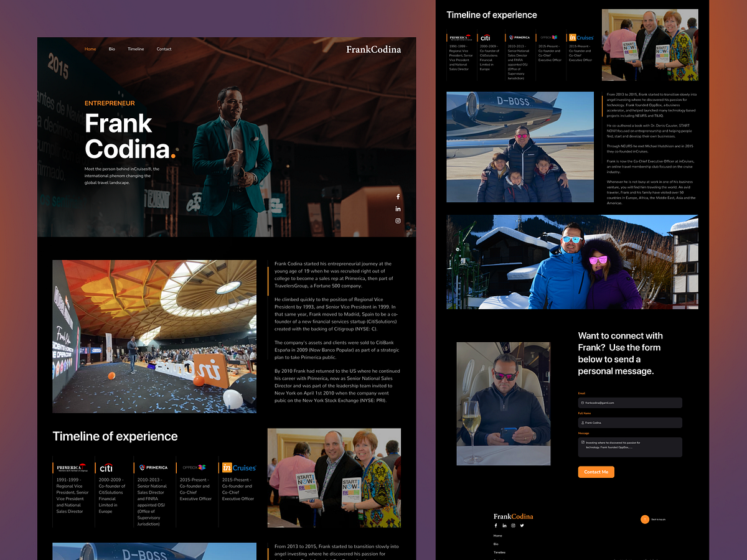This screenshot has width=747, height=560.
Task: Follow the Bio link in the footer
Action: (x=496, y=544)
